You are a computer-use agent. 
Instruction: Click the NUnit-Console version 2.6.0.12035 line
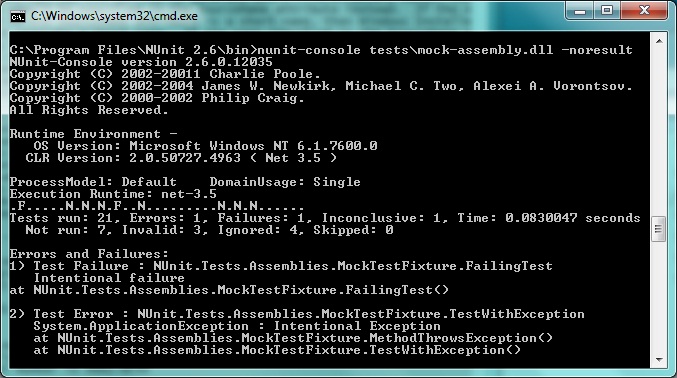click(141, 62)
